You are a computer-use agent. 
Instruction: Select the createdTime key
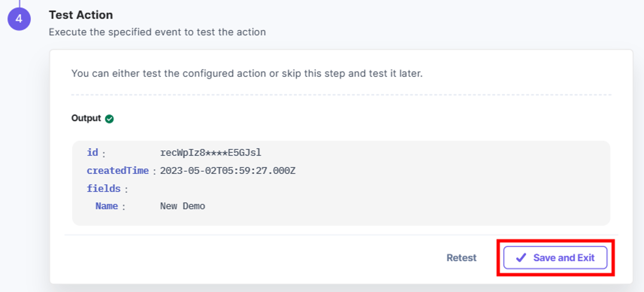coord(118,171)
